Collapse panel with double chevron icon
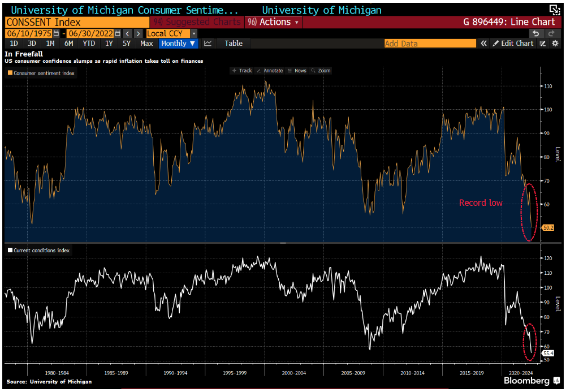This screenshot has width=566, height=392. [x=484, y=44]
